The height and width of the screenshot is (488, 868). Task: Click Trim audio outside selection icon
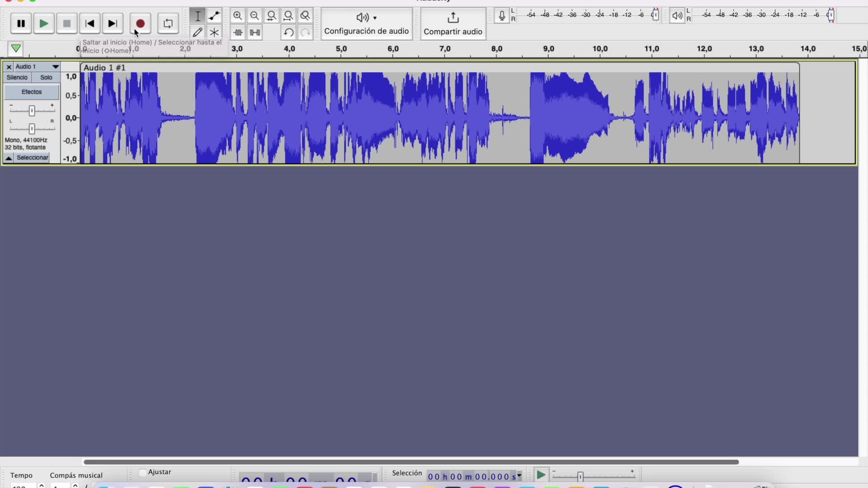[238, 33]
